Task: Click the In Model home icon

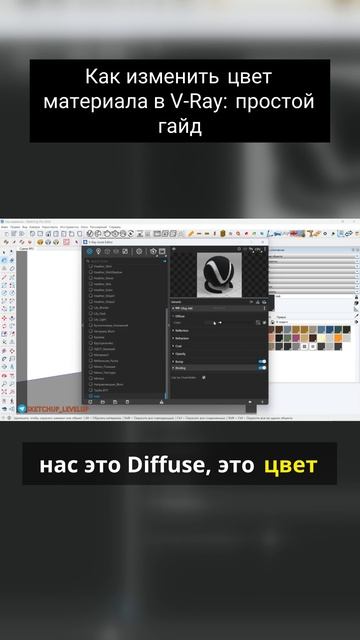Action: coord(272,322)
